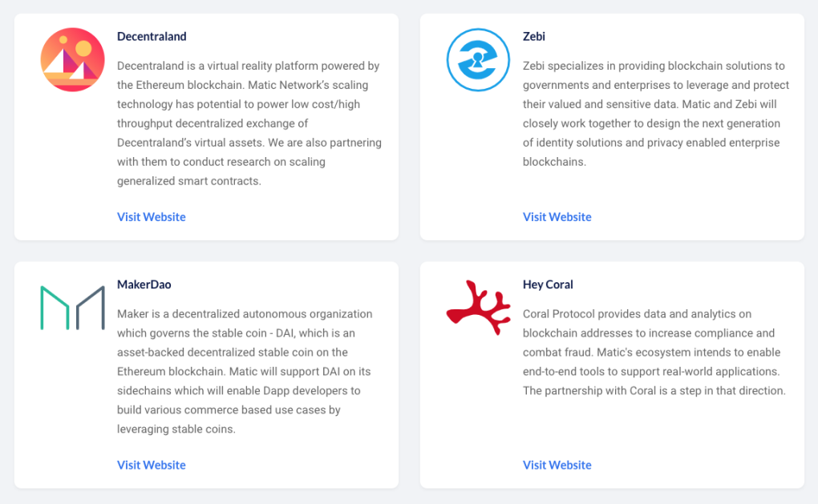The image size is (818, 504).
Task: Click the Hey Coral heading text
Action: coord(548,284)
